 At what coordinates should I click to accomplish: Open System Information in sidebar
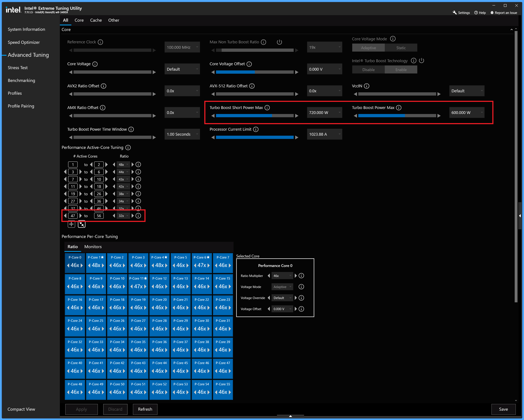pos(26,29)
